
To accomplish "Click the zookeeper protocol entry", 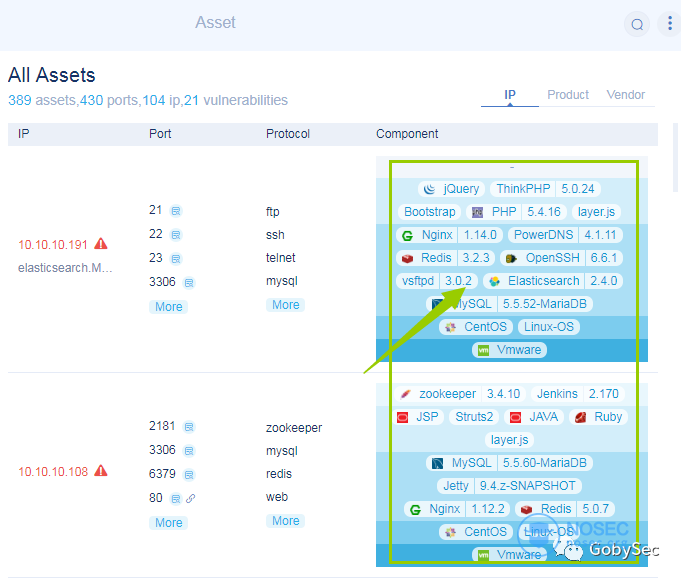I will (x=294, y=428).
